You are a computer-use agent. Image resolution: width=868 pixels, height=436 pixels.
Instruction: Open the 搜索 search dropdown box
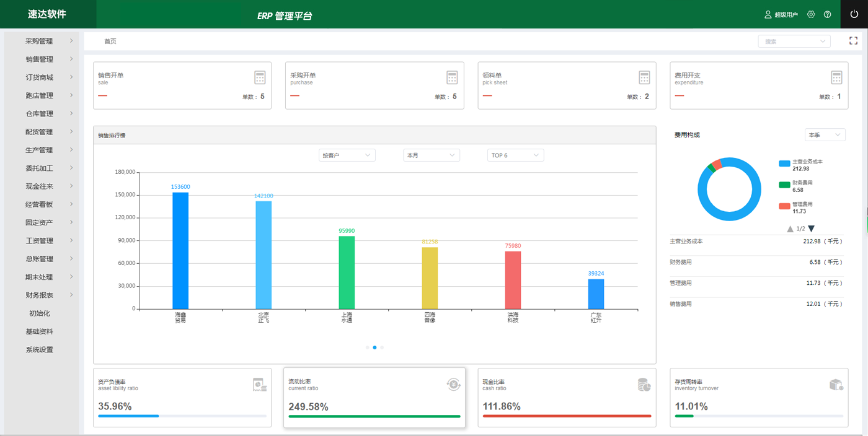point(794,41)
